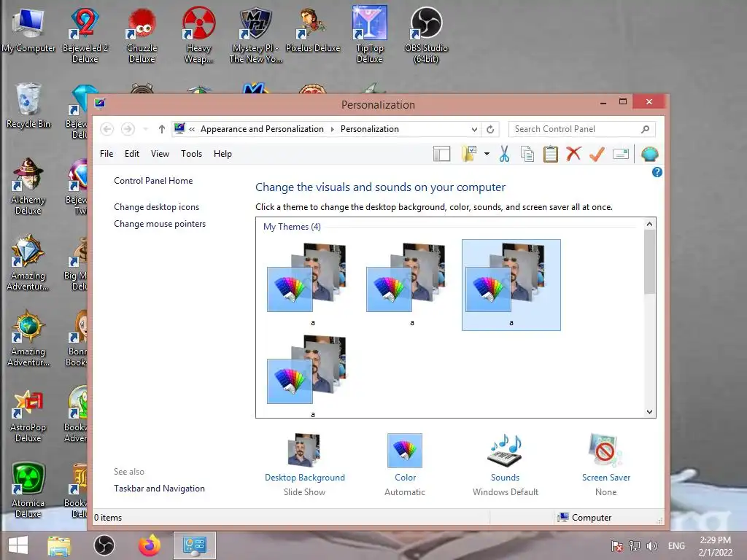
Task: Expand the arrow beside Folder Options icon
Action: 487,154
